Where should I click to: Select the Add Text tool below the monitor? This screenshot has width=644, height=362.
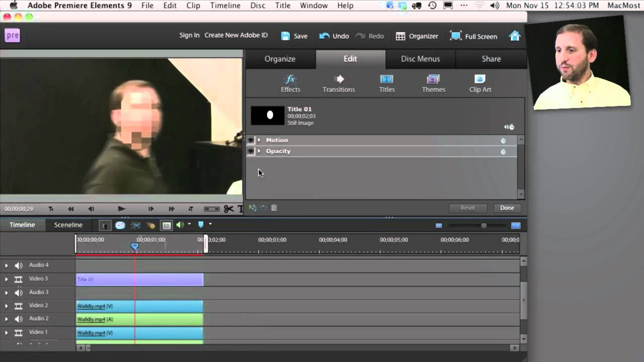coord(240,209)
